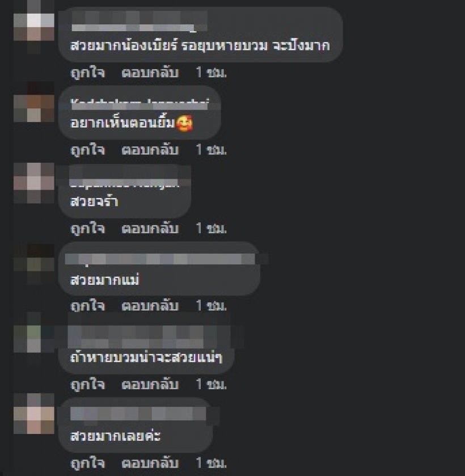This screenshot has height=476, width=465.
Task: Click ตอบกลับ under 'สวยมากเลยค่ะ'
Action: (x=150, y=463)
